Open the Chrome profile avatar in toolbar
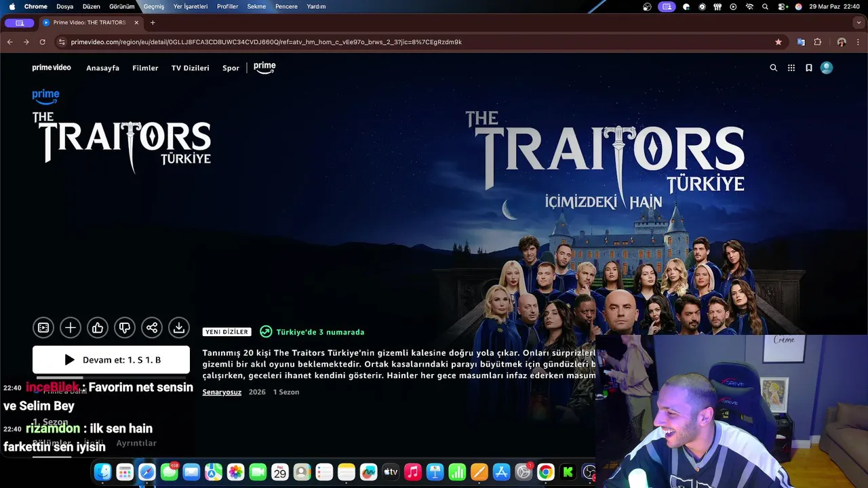The height and width of the screenshot is (488, 868). coord(842,42)
